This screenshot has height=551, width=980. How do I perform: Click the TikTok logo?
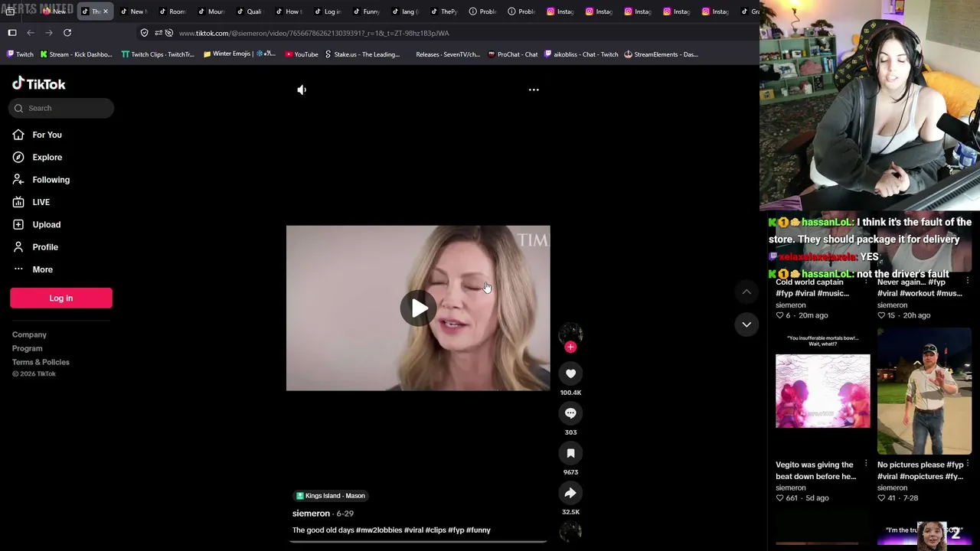point(39,83)
